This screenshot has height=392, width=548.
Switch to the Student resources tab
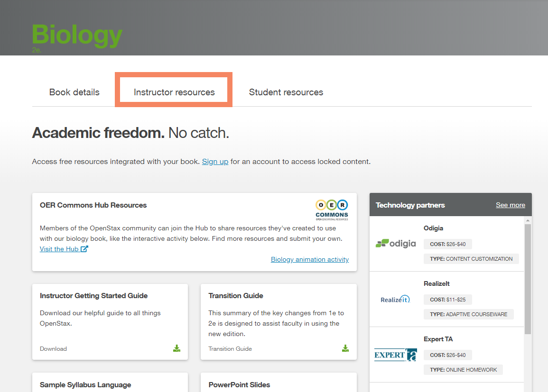[286, 92]
